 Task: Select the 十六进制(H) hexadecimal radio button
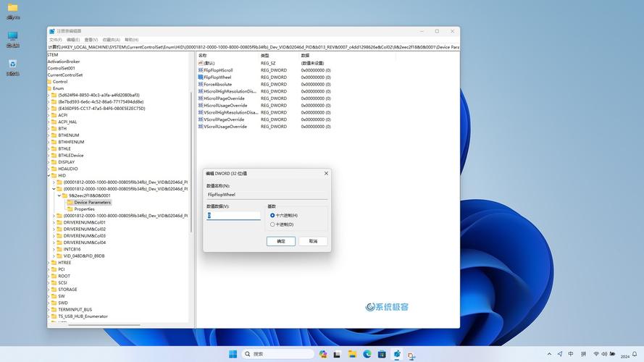click(272, 215)
